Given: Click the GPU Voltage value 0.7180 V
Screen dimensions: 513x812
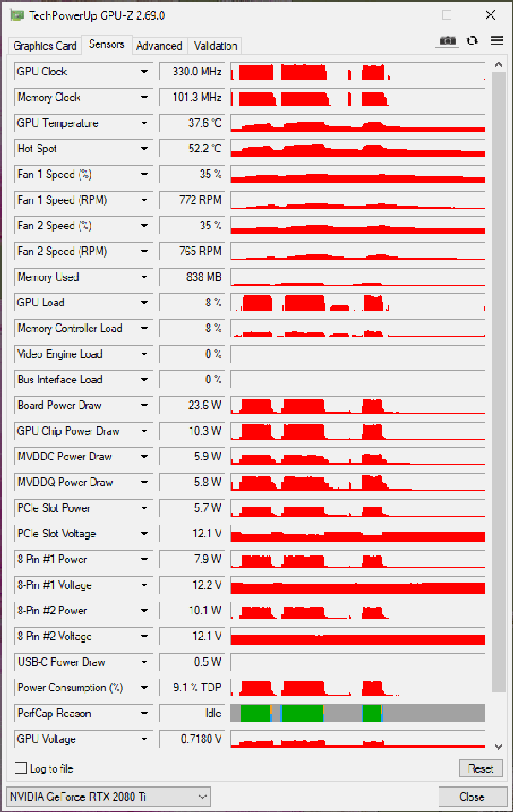Looking at the screenshot, I should pyautogui.click(x=201, y=739).
